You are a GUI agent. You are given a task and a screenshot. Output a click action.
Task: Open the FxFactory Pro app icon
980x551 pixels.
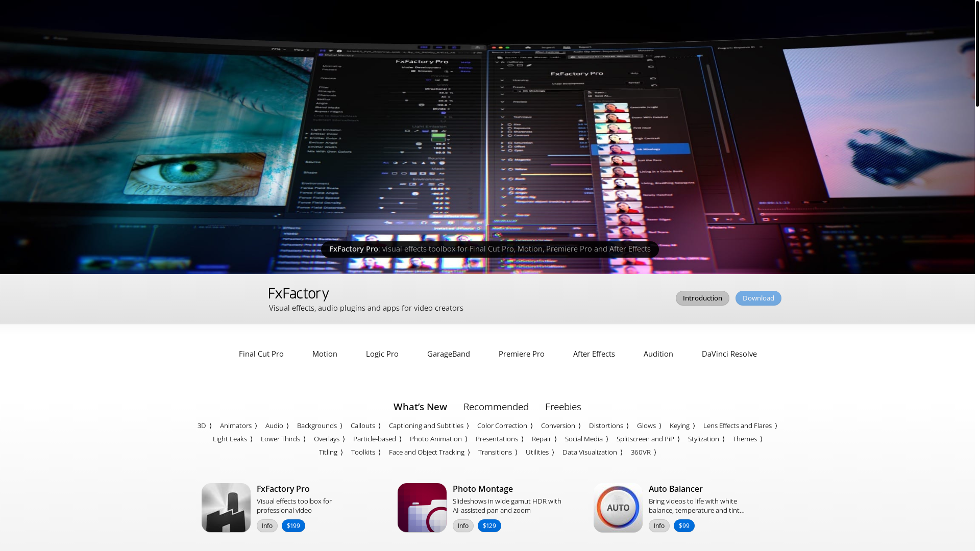click(226, 508)
